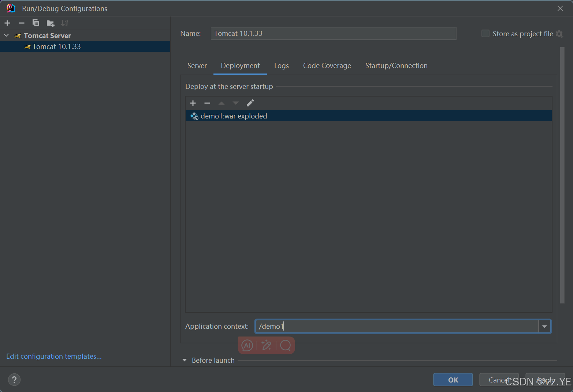Focus the Name input field
The image size is (573, 392).
pos(333,33)
